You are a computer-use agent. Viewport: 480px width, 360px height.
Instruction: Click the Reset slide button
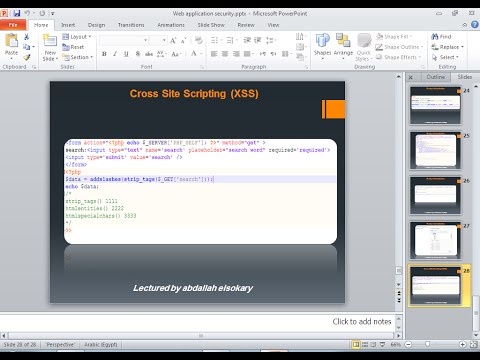coord(73,47)
